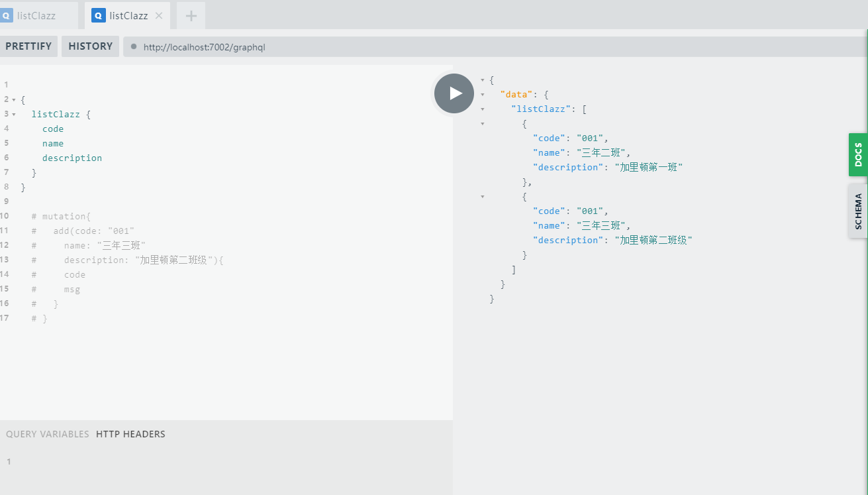Collapse the root JSON response arrow
The width and height of the screenshot is (868, 495).
coord(482,80)
